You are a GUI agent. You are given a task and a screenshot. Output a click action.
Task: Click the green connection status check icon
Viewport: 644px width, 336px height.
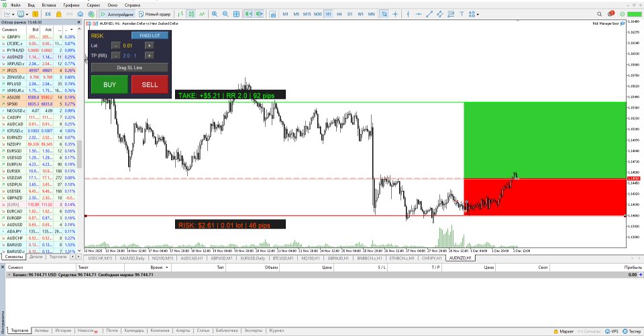[622, 14]
